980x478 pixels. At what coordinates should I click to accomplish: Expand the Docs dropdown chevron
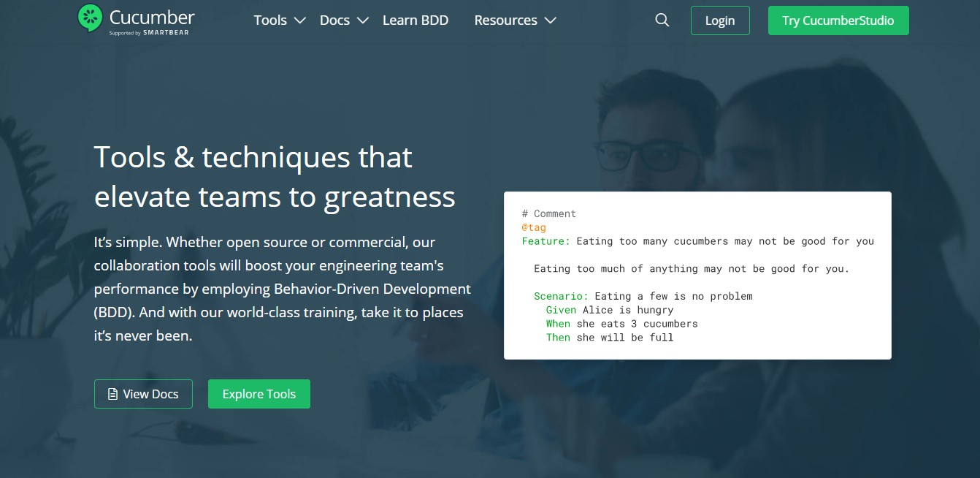[363, 20]
